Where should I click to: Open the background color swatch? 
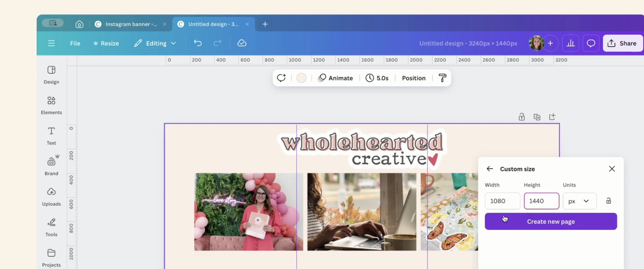(302, 78)
